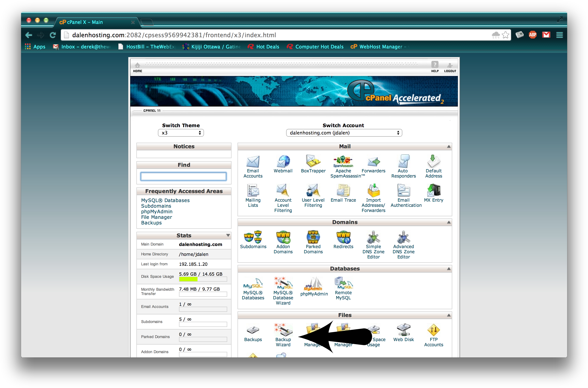This screenshot has width=588, height=388.
Task: Open the Switch Account dropdown
Action: (344, 133)
